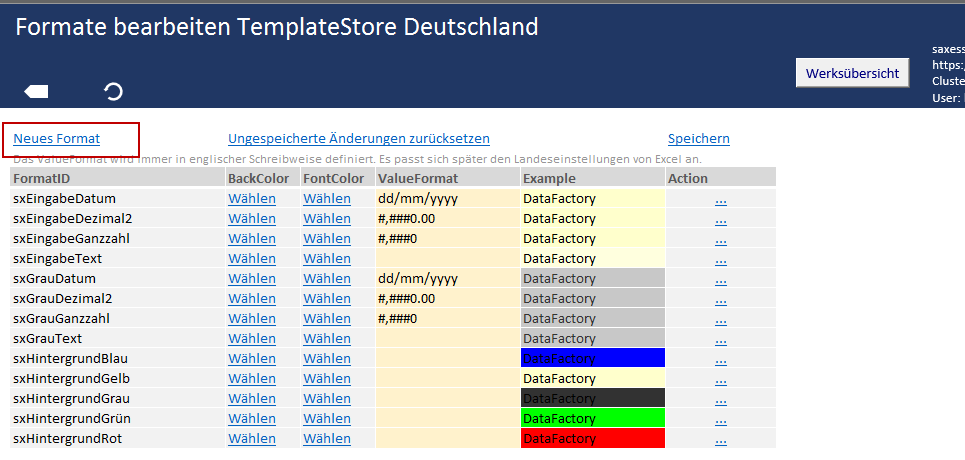Viewport: 965px width, 460px height.
Task: Edit ValueFormat field of sxEingabeDezimal2
Action: [447, 218]
